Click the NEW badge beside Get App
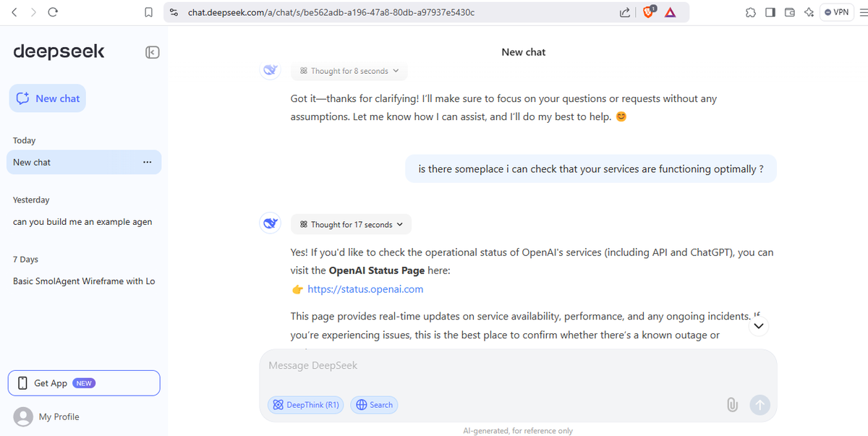Screen dimensions: 868x436 [84, 383]
